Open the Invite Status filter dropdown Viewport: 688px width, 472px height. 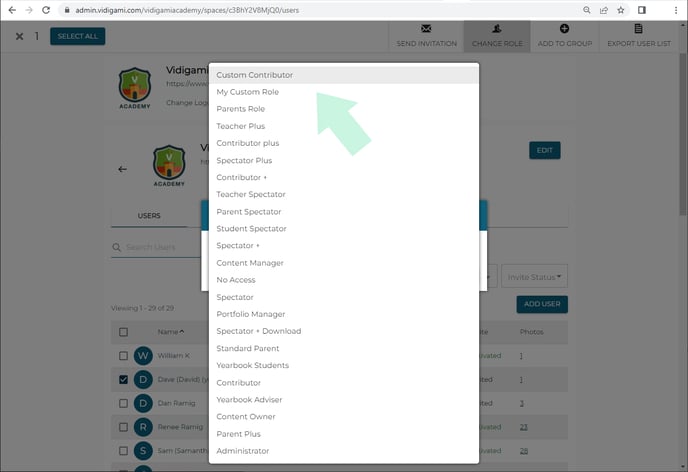(x=535, y=277)
